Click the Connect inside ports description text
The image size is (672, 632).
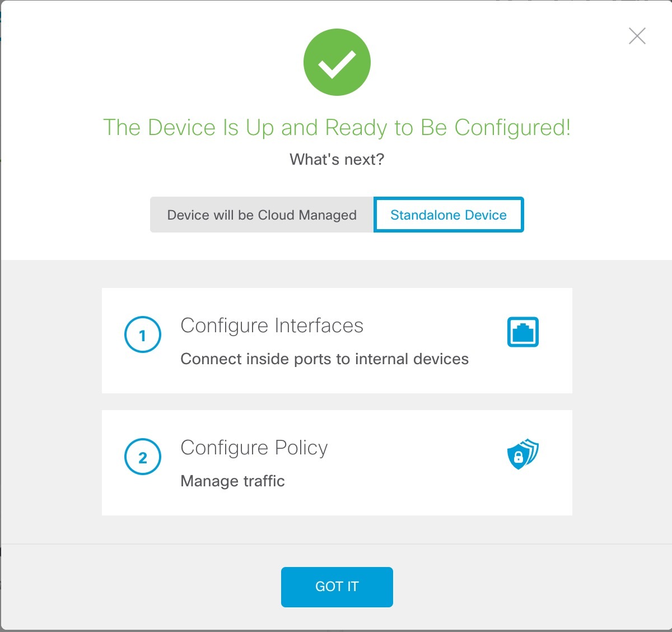324,359
